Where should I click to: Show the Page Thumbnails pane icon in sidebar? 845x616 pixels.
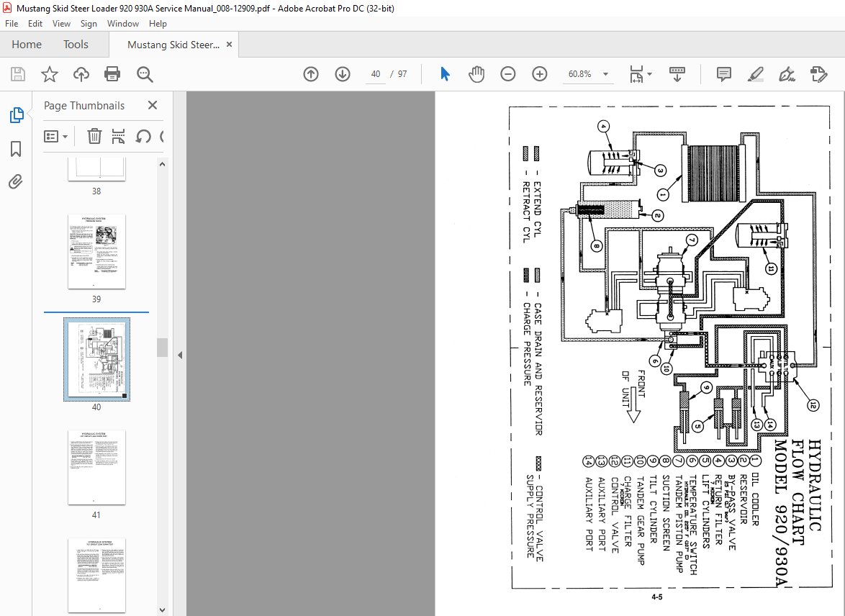click(x=16, y=115)
